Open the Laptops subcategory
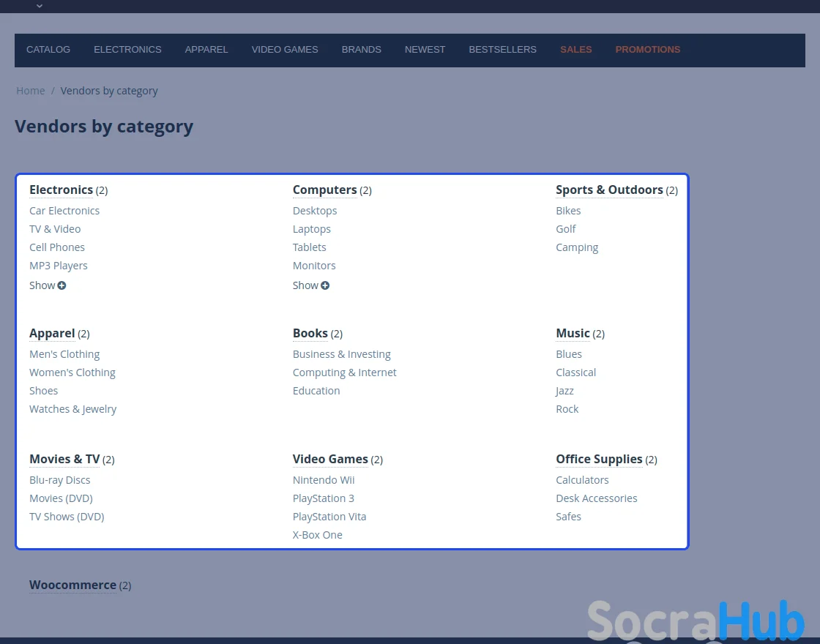The height and width of the screenshot is (644, 820). 312,229
